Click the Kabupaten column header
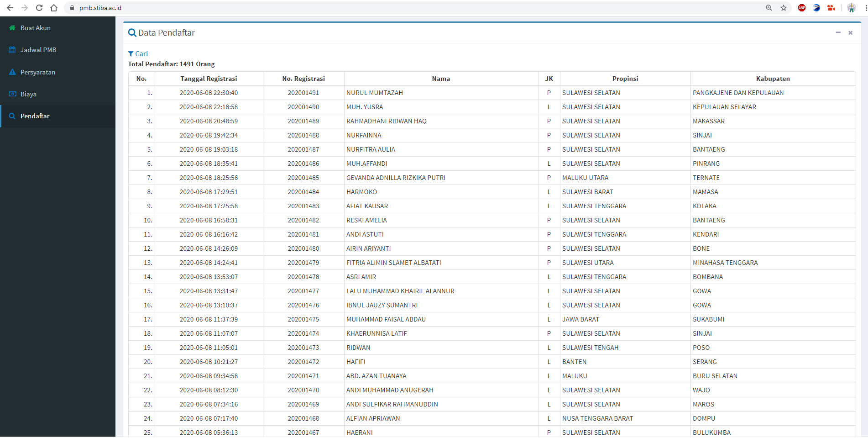This screenshot has height=438, width=868. pyautogui.click(x=773, y=79)
